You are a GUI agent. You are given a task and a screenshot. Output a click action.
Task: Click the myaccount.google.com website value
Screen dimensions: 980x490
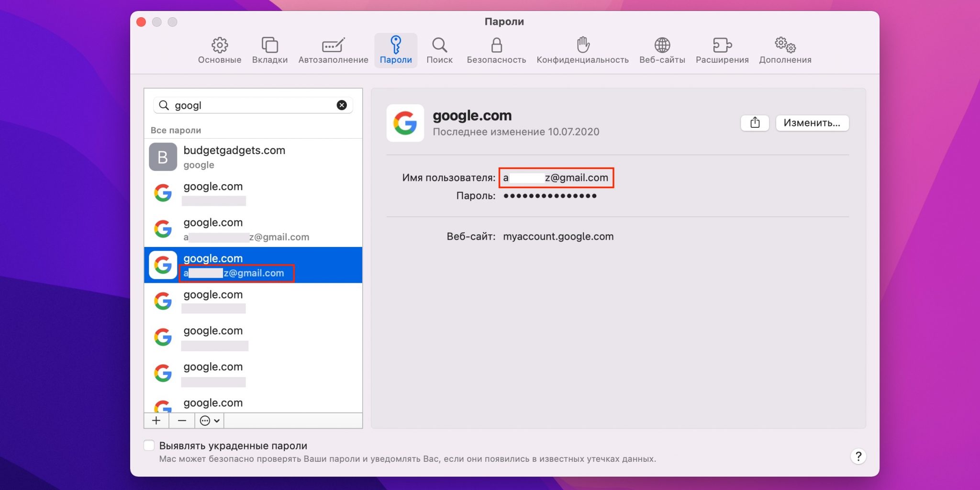558,236
